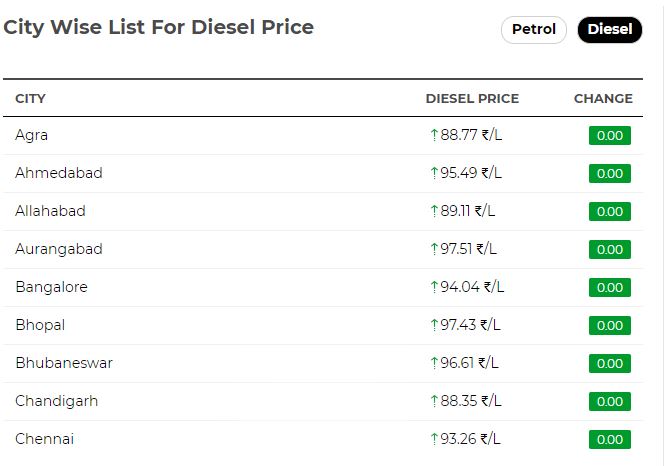This screenshot has height=466, width=664.
Task: Click the green arrow beside Bhopal's 97.43
Action: 434,325
